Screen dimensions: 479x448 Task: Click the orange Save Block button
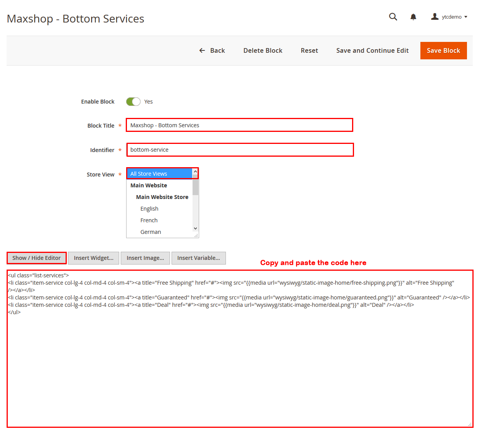tap(443, 50)
